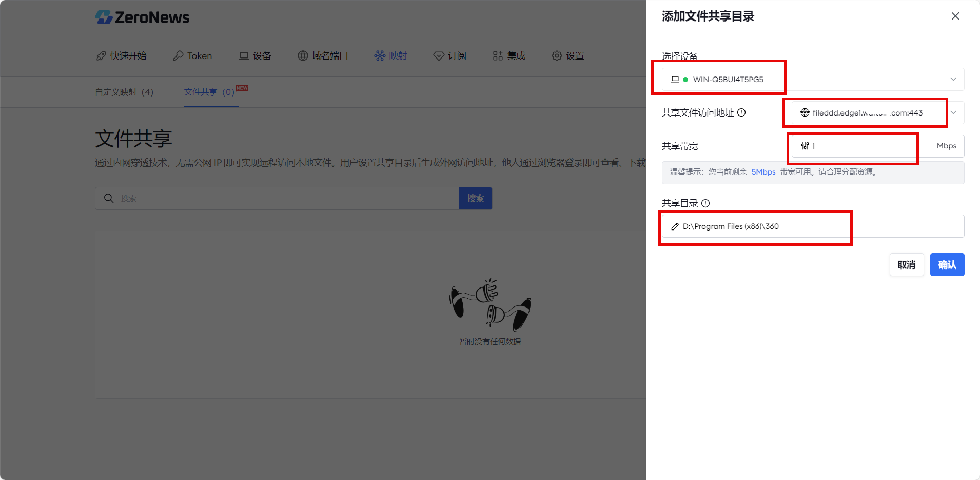Viewport: 980px width, 480px height.
Task: Click the globe icon beside 域名端口
Action: [x=303, y=56]
